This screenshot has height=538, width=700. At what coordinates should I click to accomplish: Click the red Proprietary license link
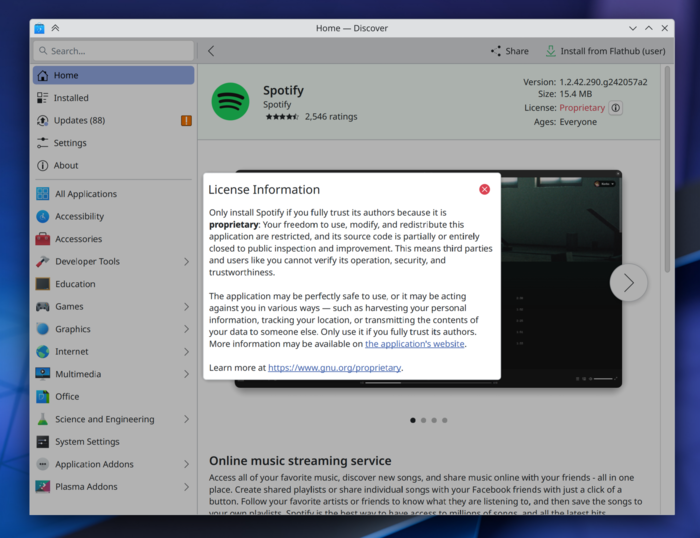click(582, 108)
